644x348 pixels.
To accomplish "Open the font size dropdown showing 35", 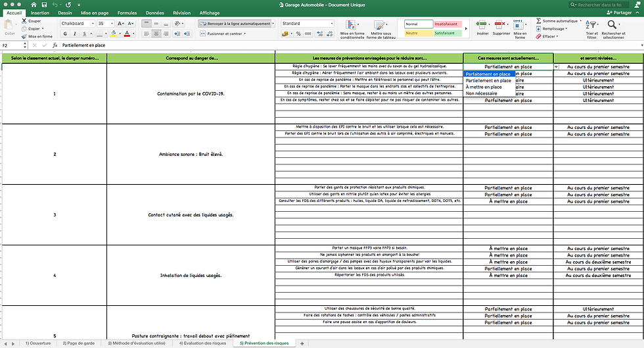I will 112,24.
